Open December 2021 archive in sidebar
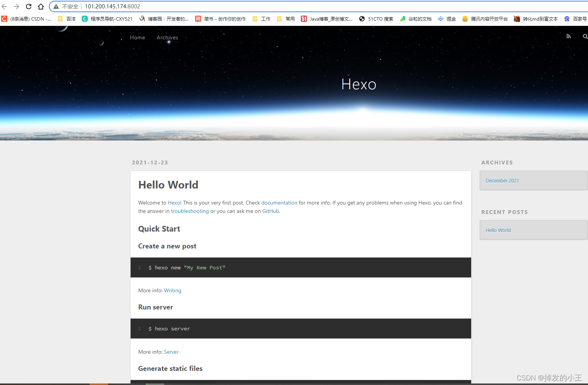588x385 pixels. 502,180
